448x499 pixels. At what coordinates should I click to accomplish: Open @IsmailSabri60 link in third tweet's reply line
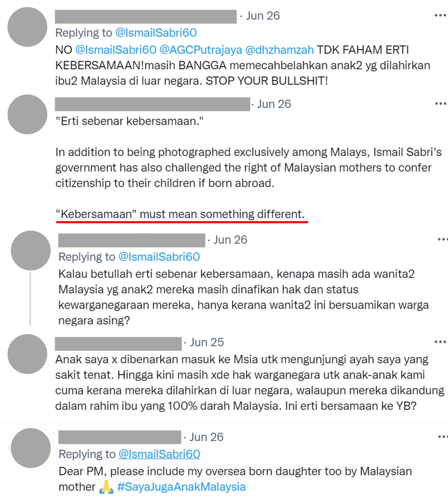(x=159, y=257)
